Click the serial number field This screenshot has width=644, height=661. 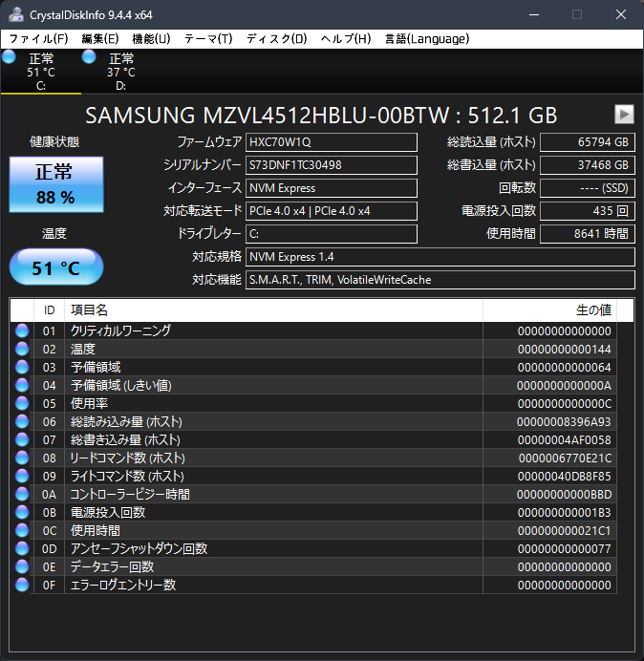point(331,165)
